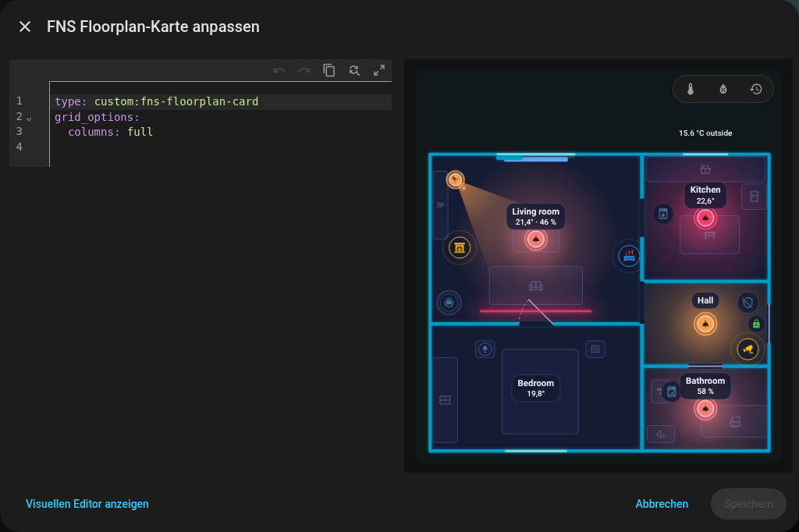Screen dimensions: 799x532
Task: Click the dishwasher icon in Kitchen
Action: point(663,214)
